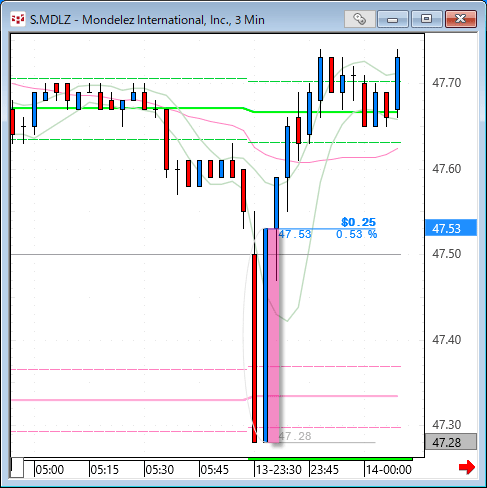
Task: Click the 47.70 price scale value
Action: coord(446,82)
